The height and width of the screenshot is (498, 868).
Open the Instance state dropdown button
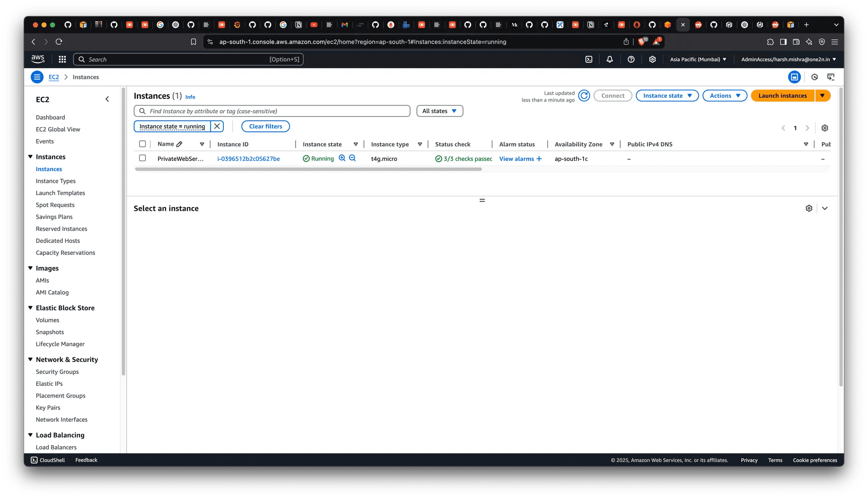point(667,96)
